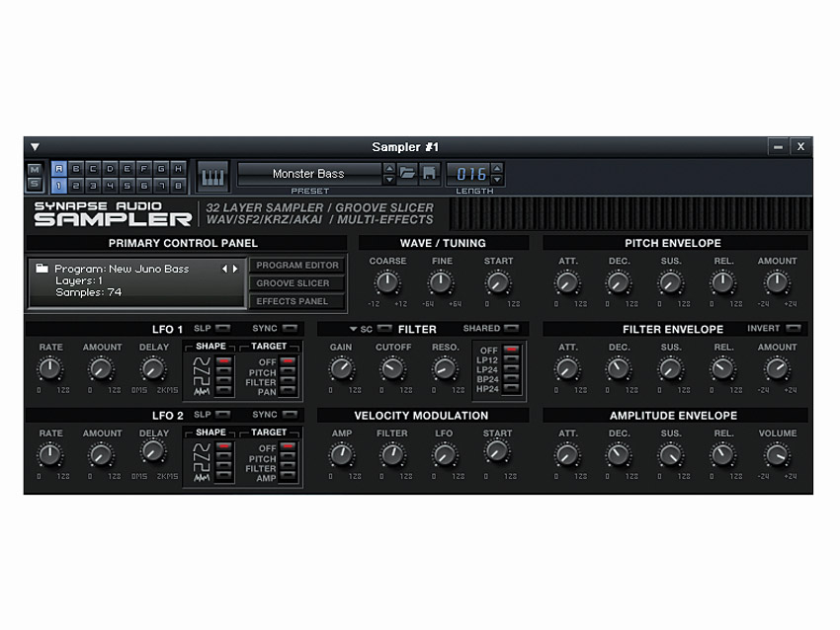Set LFO 2 target to FILTER
This screenshot has height=630, width=840.
pos(289,467)
